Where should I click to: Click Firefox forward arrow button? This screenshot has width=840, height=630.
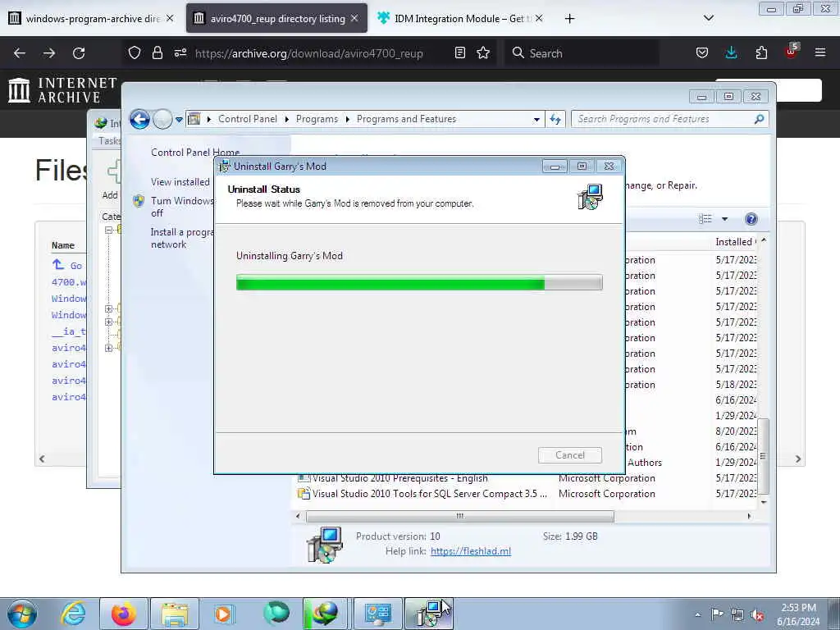click(48, 53)
